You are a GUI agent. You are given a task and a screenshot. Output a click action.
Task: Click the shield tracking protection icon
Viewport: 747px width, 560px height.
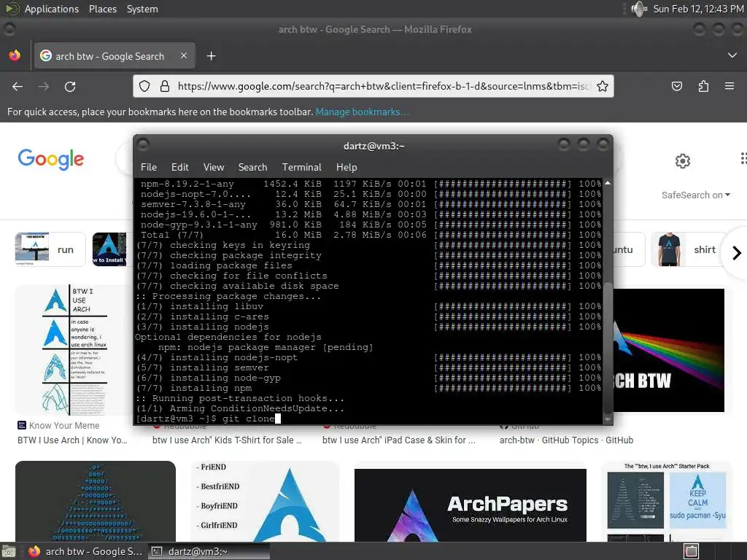[x=144, y=86]
